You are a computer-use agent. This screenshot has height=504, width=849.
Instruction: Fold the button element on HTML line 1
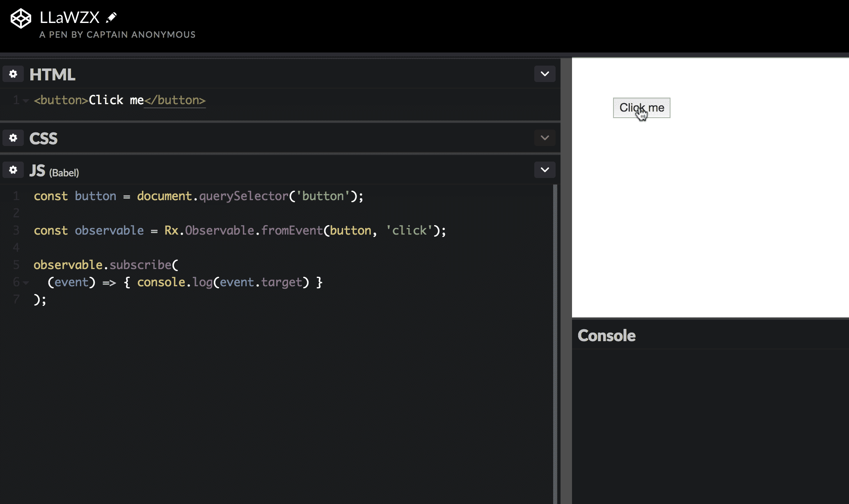pyautogui.click(x=25, y=100)
